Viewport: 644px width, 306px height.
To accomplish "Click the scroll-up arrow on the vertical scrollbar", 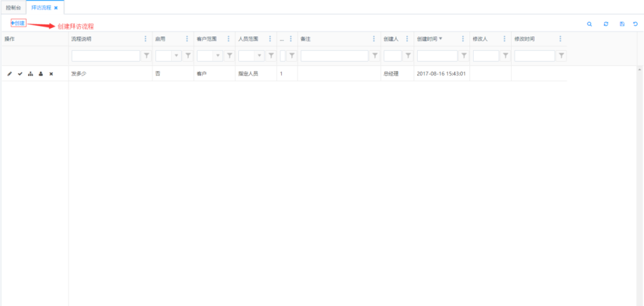I will (639, 70).
